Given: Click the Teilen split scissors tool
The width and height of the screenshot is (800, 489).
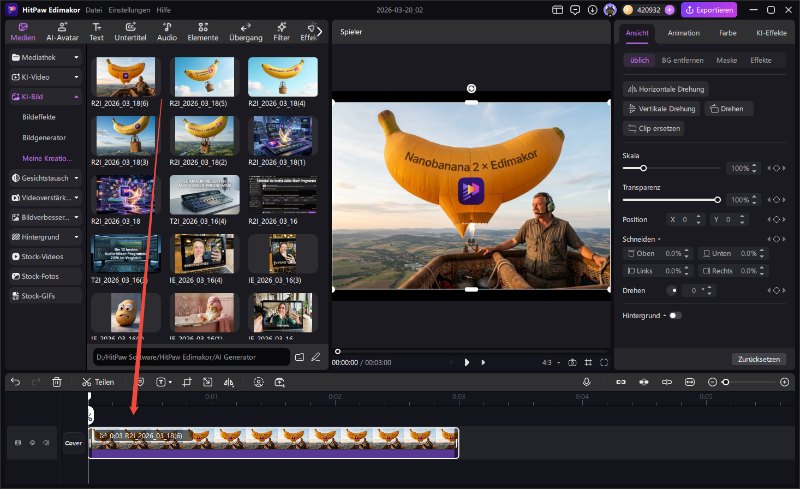Looking at the screenshot, I should 98,382.
